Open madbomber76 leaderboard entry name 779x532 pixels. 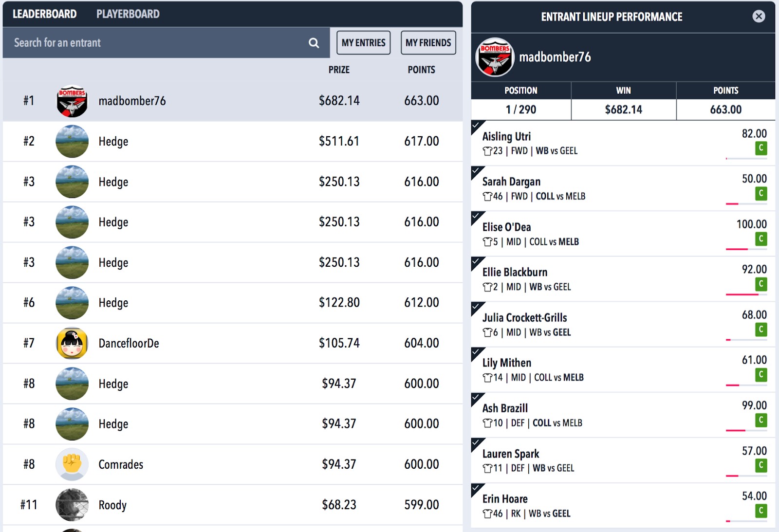click(x=132, y=101)
